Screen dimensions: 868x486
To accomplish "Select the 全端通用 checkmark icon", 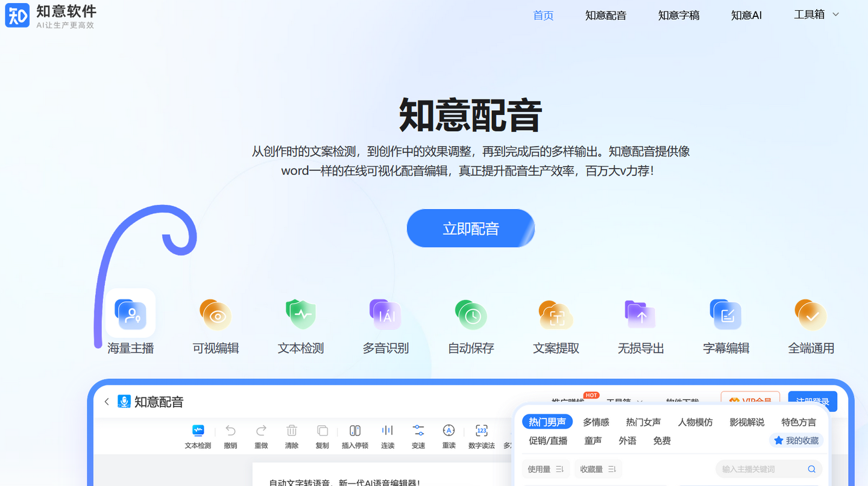I will click(x=811, y=314).
